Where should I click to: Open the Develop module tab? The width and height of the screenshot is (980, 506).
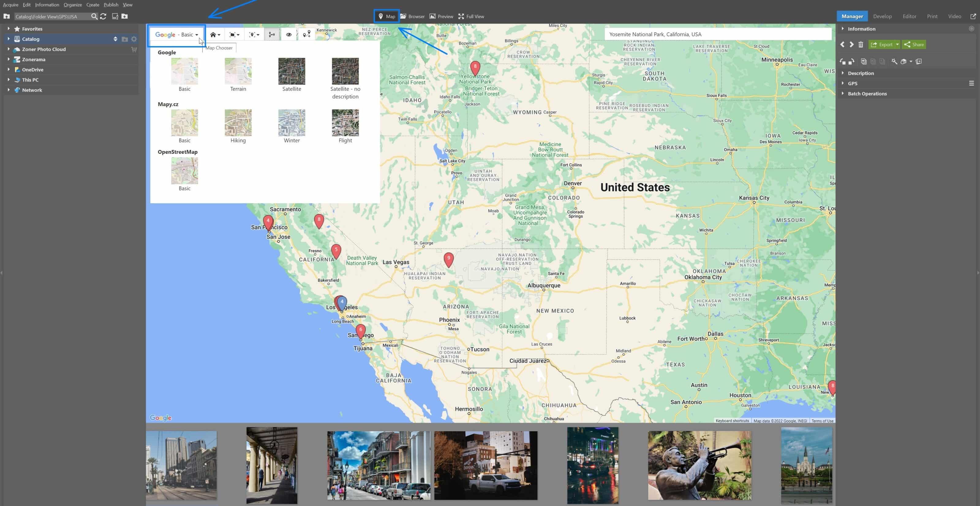882,16
